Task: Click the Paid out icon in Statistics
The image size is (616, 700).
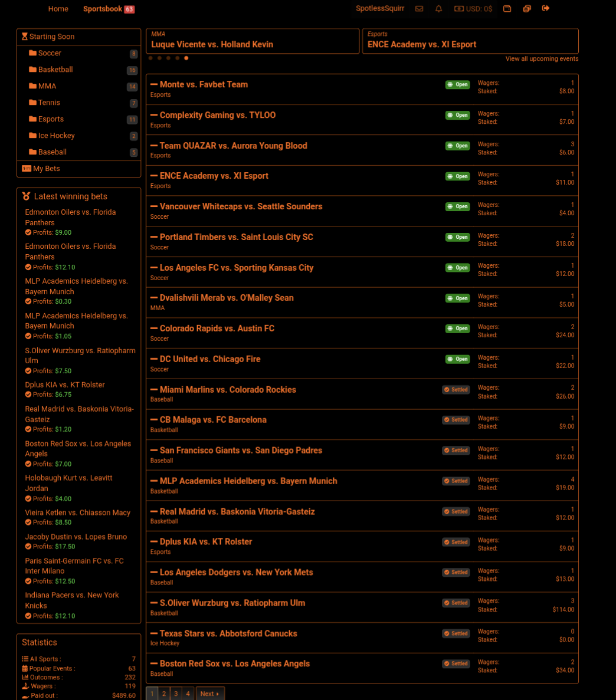Action: click(x=25, y=695)
